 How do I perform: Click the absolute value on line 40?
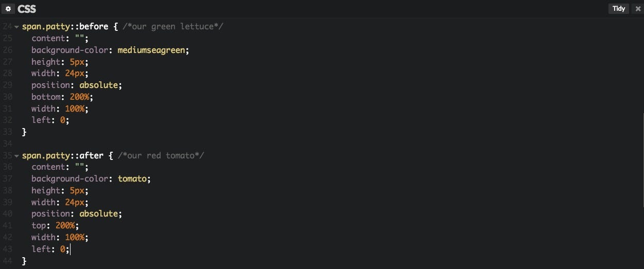click(100, 213)
